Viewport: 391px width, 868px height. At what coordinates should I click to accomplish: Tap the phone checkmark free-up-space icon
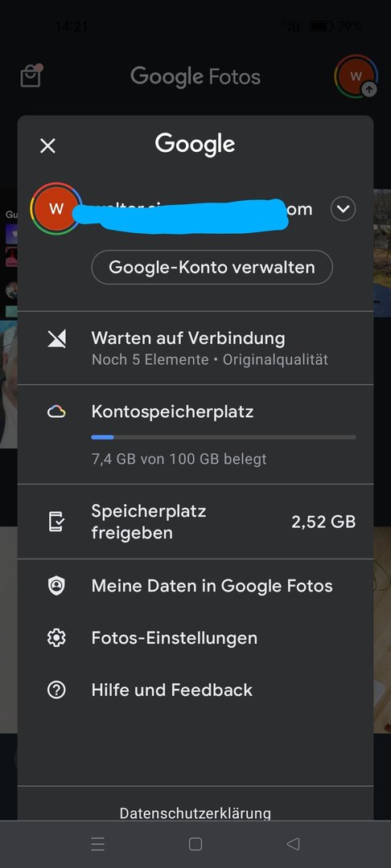click(56, 522)
